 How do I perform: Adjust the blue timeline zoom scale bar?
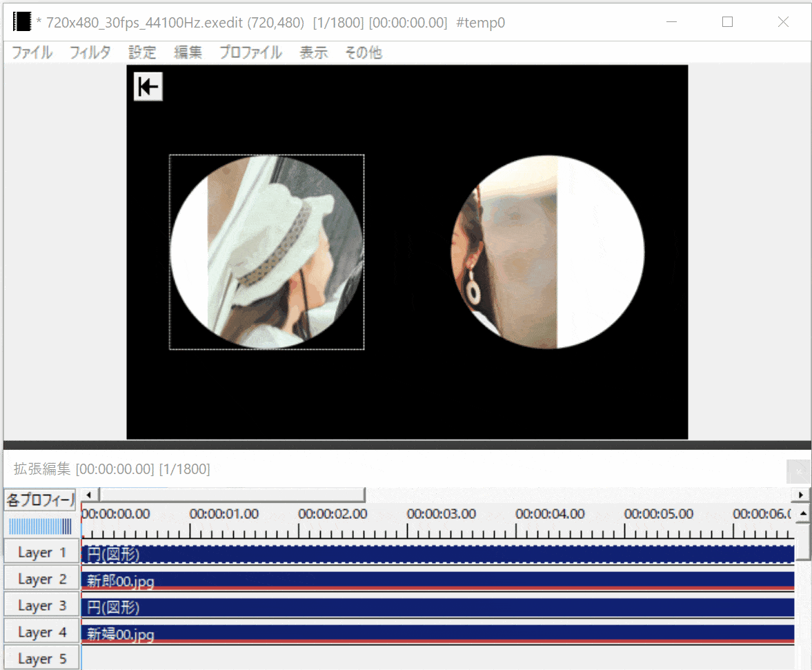(40, 526)
